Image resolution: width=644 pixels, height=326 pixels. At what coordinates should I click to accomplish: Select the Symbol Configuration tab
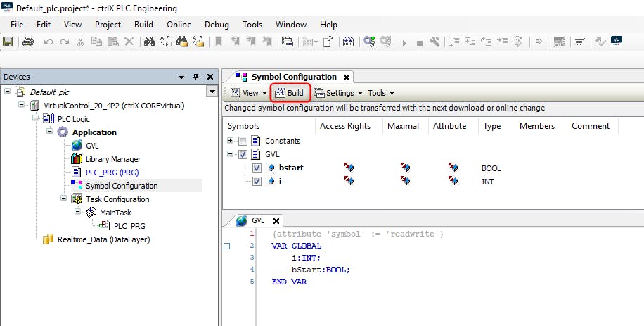[293, 77]
